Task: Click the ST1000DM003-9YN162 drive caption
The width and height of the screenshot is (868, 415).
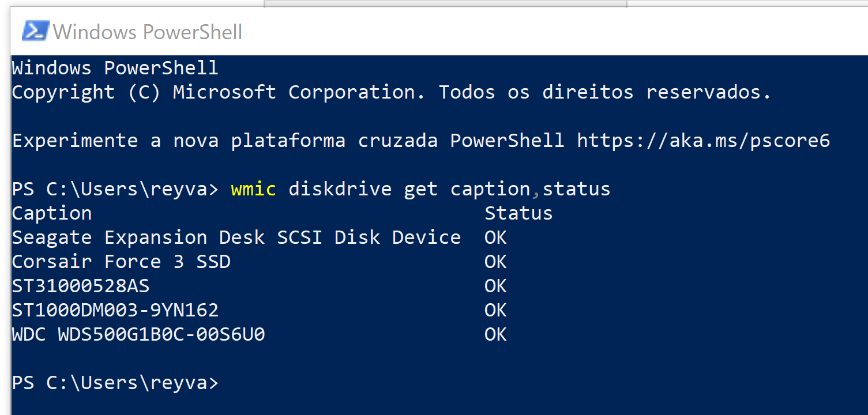Action: pos(115,310)
